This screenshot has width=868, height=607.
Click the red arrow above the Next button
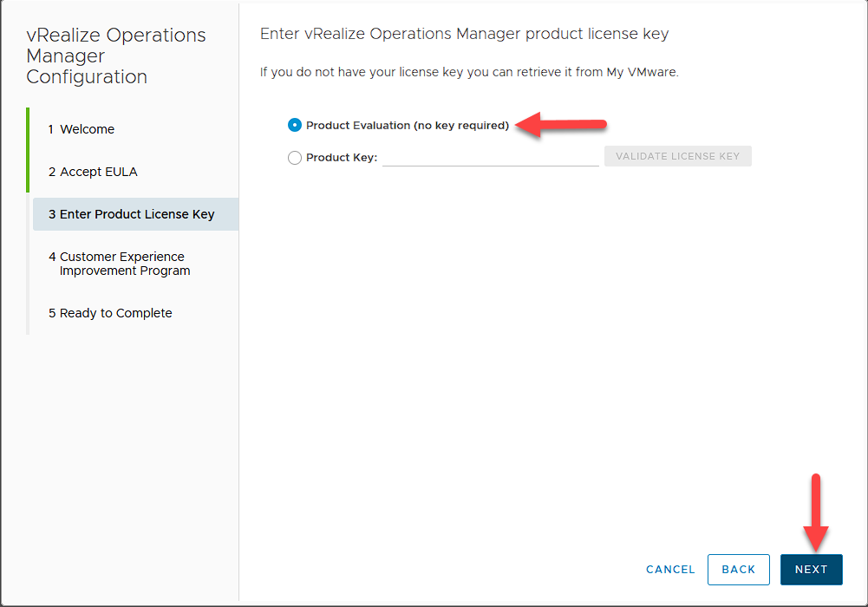tap(816, 510)
